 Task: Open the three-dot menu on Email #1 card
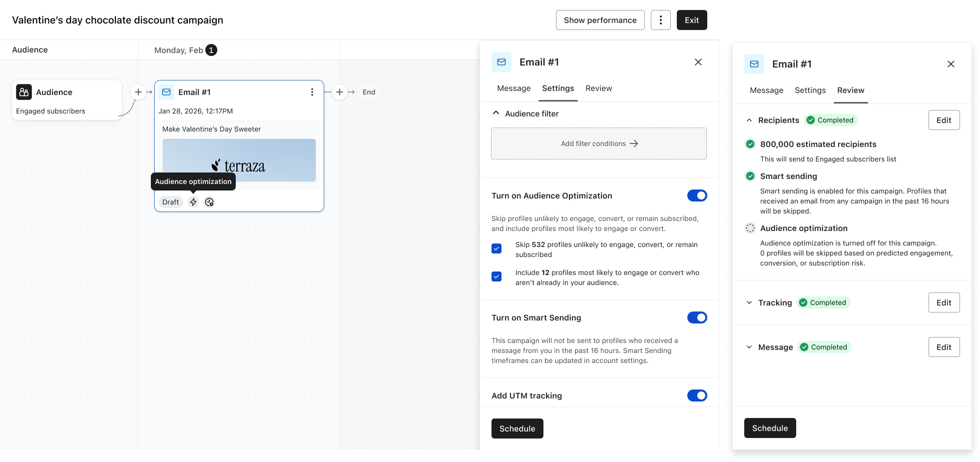[x=312, y=92]
